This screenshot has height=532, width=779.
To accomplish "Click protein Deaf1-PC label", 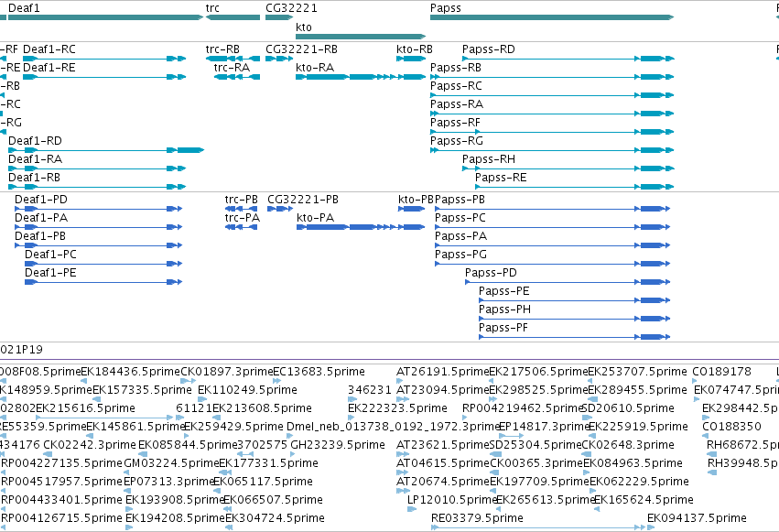I will (x=50, y=255).
